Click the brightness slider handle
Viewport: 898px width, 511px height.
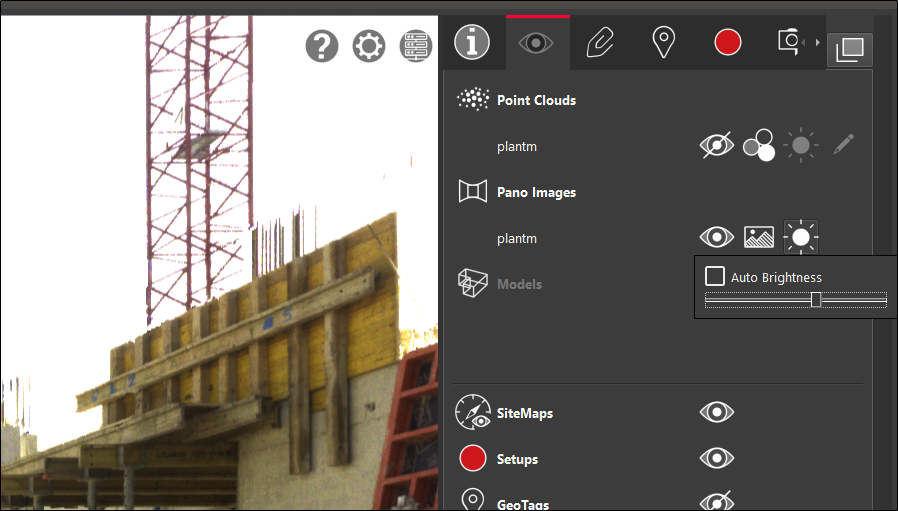coord(816,299)
